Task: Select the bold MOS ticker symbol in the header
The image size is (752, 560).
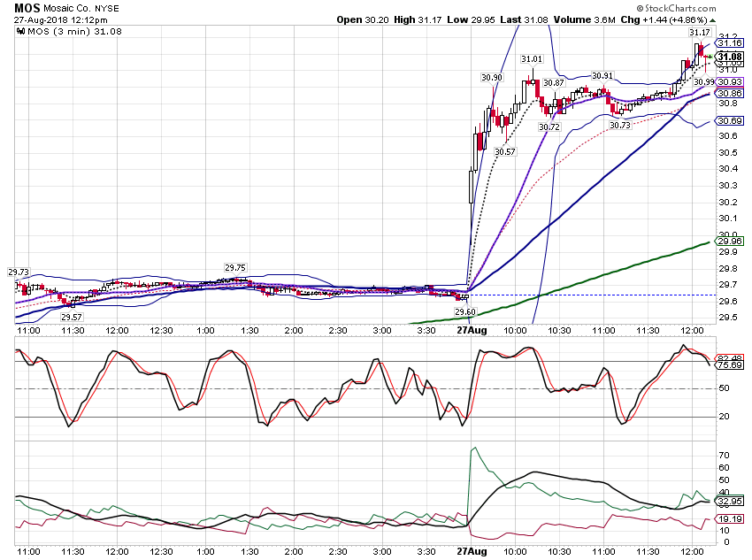Action: point(27,8)
